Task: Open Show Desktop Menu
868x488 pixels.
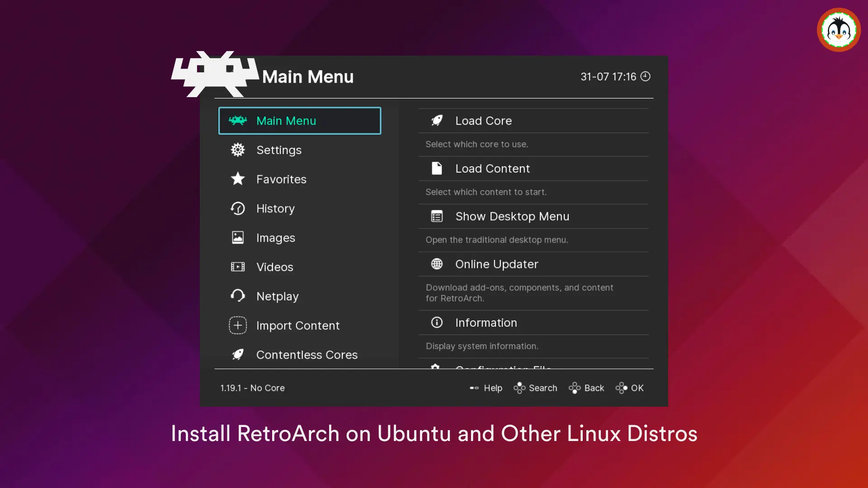Action: (512, 216)
